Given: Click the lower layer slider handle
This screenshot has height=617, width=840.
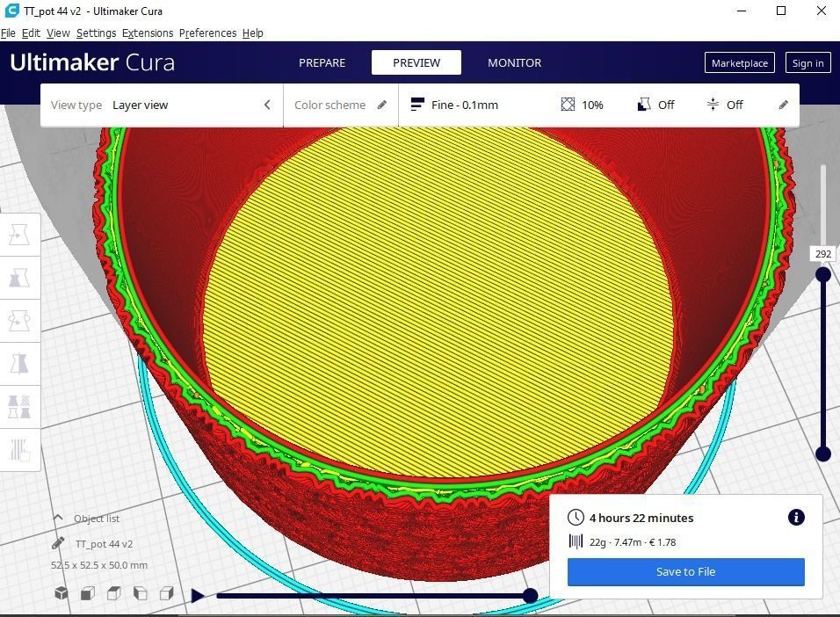Looking at the screenshot, I should [x=822, y=454].
